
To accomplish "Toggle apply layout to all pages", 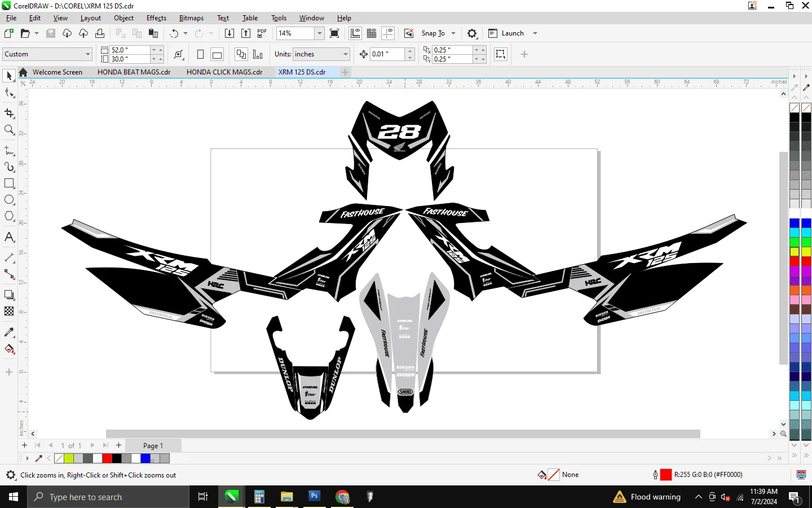I will pos(241,54).
